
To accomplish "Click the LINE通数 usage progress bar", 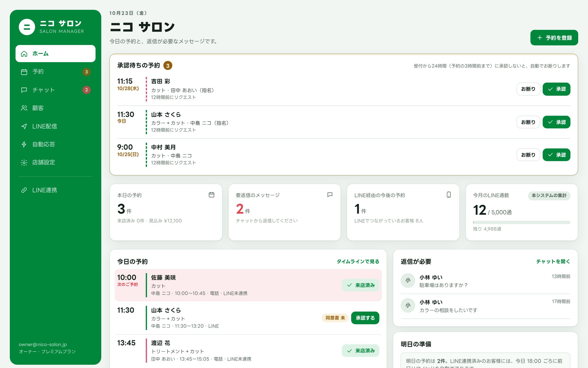I will [522, 222].
